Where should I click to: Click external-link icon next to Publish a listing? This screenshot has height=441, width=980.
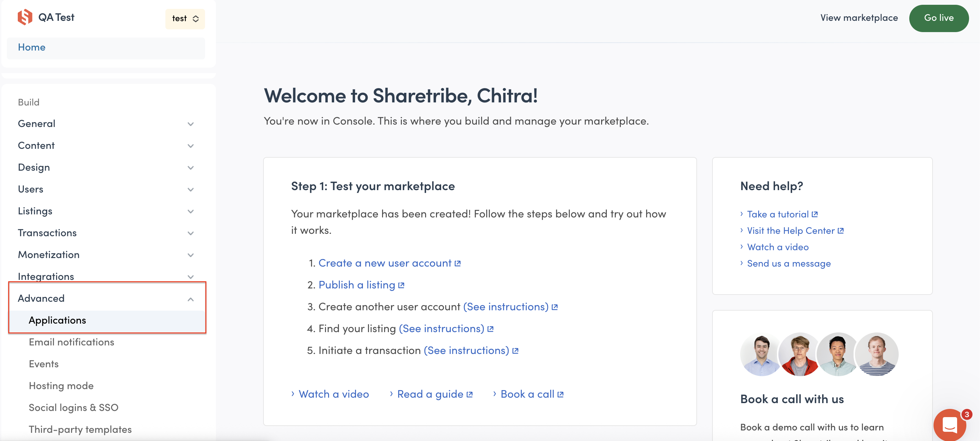click(x=401, y=285)
